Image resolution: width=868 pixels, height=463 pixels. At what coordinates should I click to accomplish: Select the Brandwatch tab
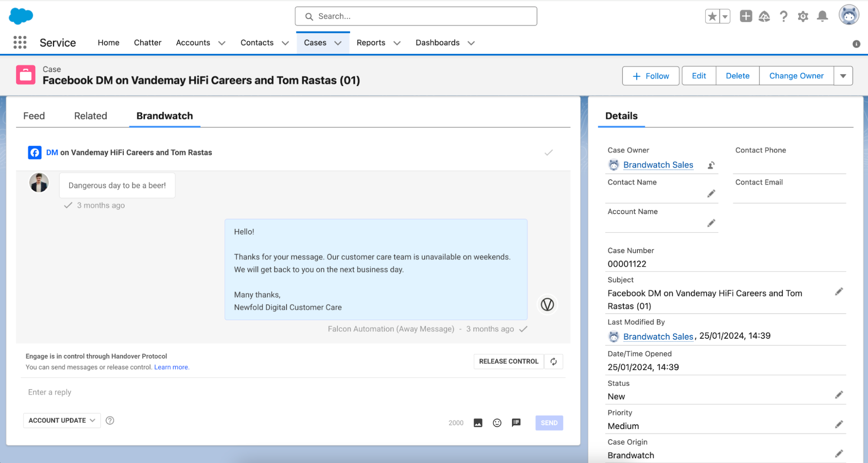(x=165, y=116)
